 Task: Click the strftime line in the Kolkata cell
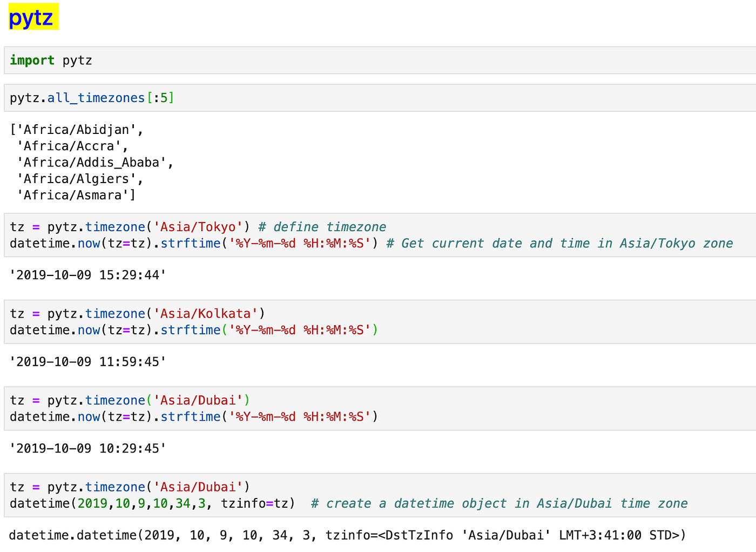coord(194,330)
